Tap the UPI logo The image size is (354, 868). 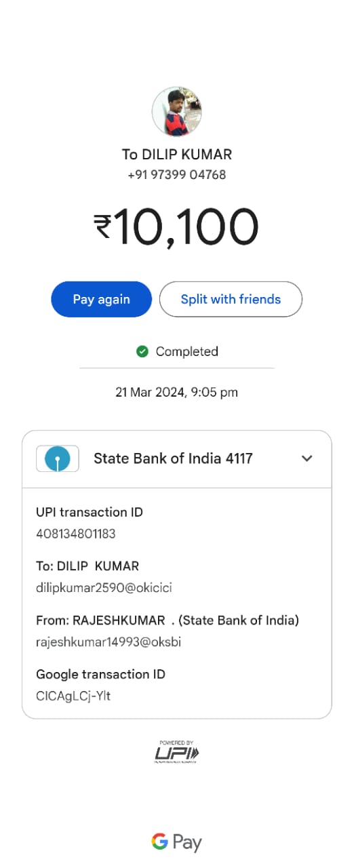(177, 752)
